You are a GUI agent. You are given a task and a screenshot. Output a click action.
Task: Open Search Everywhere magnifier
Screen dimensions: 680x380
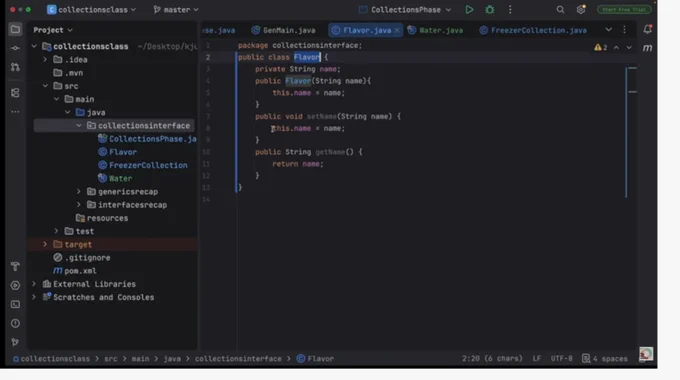click(560, 10)
